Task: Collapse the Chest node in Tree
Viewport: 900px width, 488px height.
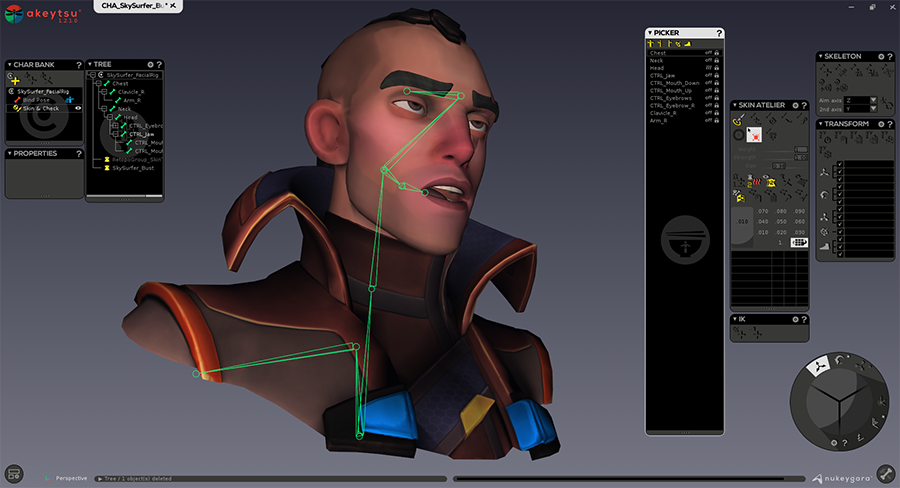Action: [x=98, y=83]
